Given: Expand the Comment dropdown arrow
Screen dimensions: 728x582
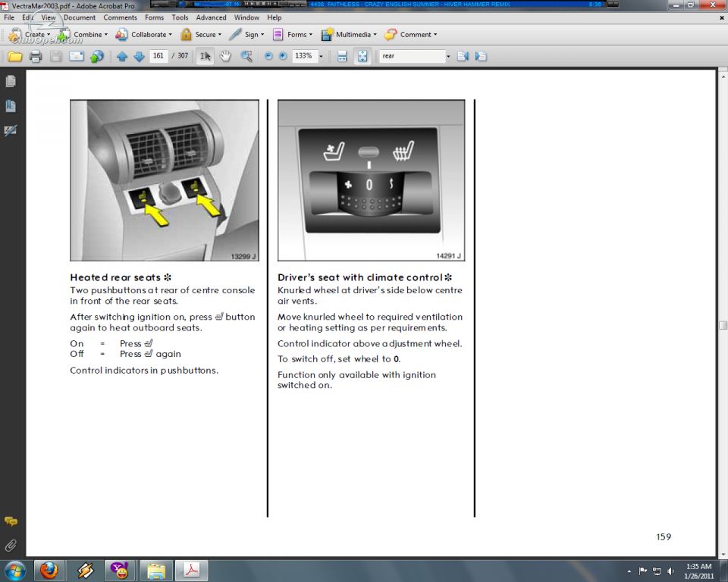Looking at the screenshot, I should point(435,34).
